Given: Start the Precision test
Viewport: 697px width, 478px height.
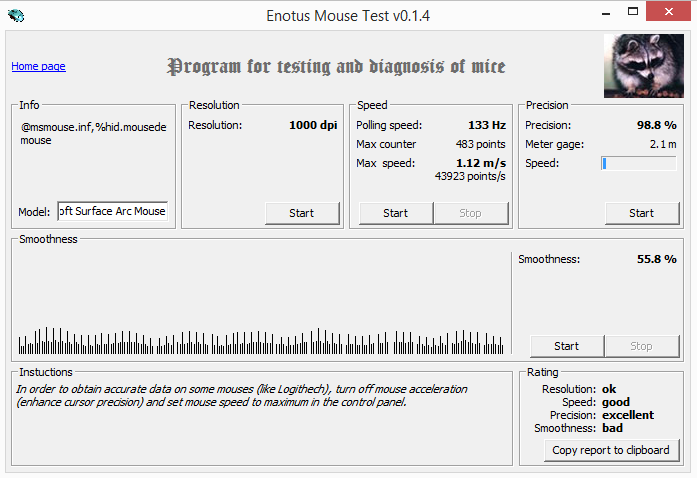Looking at the screenshot, I should [642, 213].
